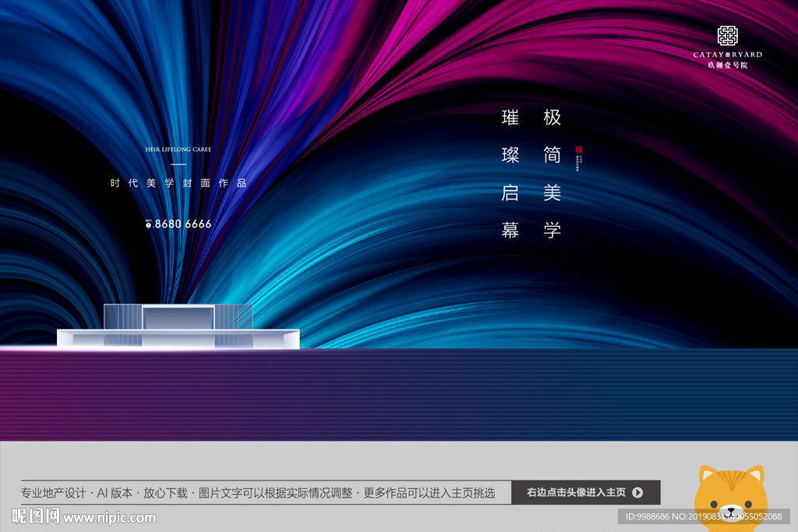The height and width of the screenshot is (532, 798).
Task: Click the 时代美学封面作品 subtitle
Action: pos(178,183)
